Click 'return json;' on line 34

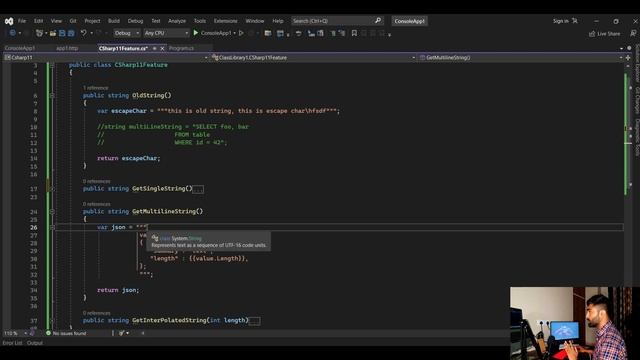118,290
